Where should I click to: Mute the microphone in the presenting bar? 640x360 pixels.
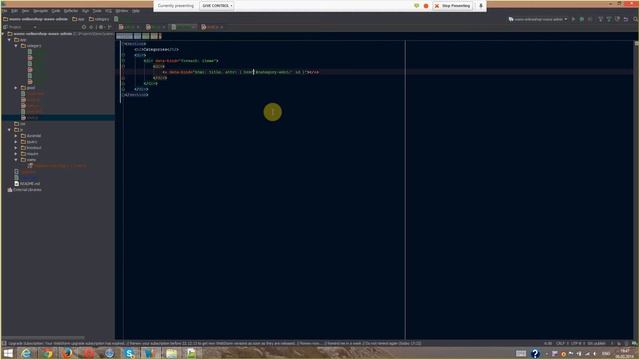click(481, 6)
